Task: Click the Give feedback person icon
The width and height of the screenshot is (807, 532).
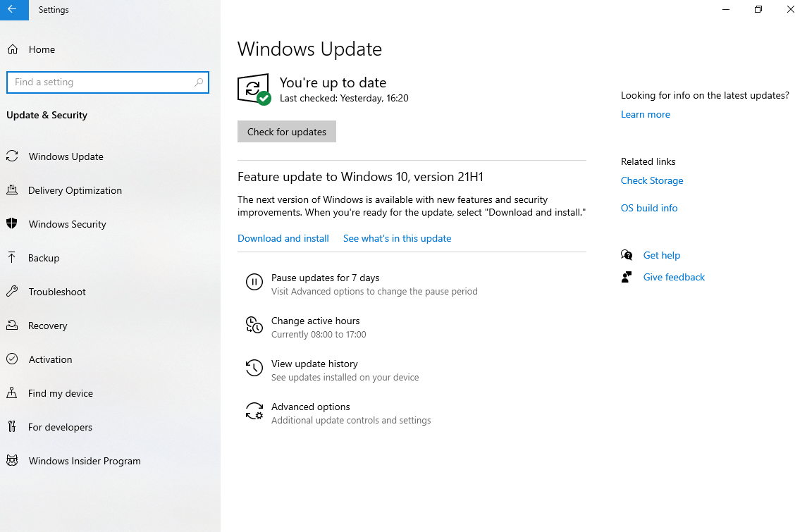Action: pyautogui.click(x=627, y=277)
